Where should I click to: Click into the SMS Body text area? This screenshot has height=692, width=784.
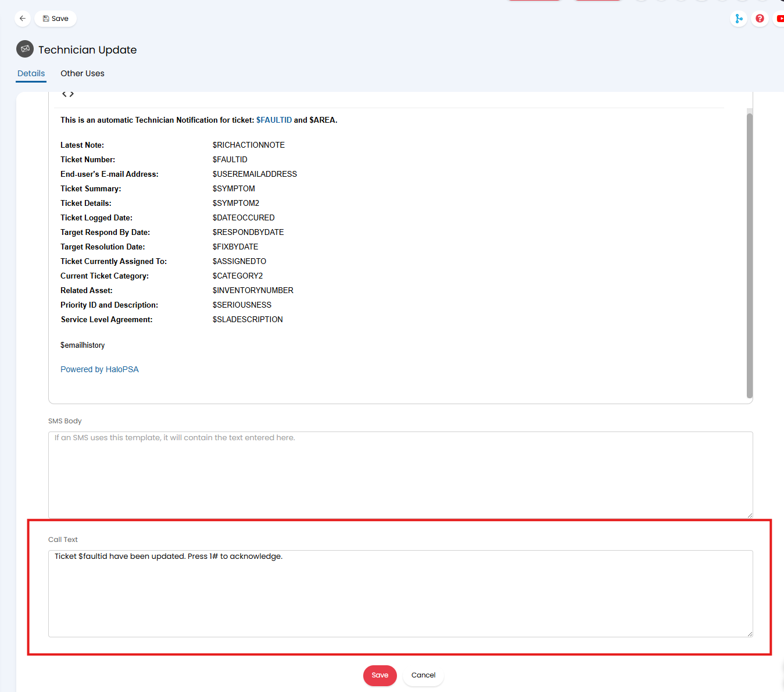[400, 474]
